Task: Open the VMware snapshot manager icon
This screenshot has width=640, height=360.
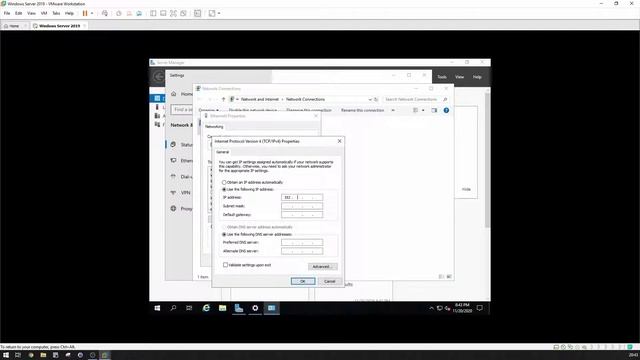Action: point(139,13)
